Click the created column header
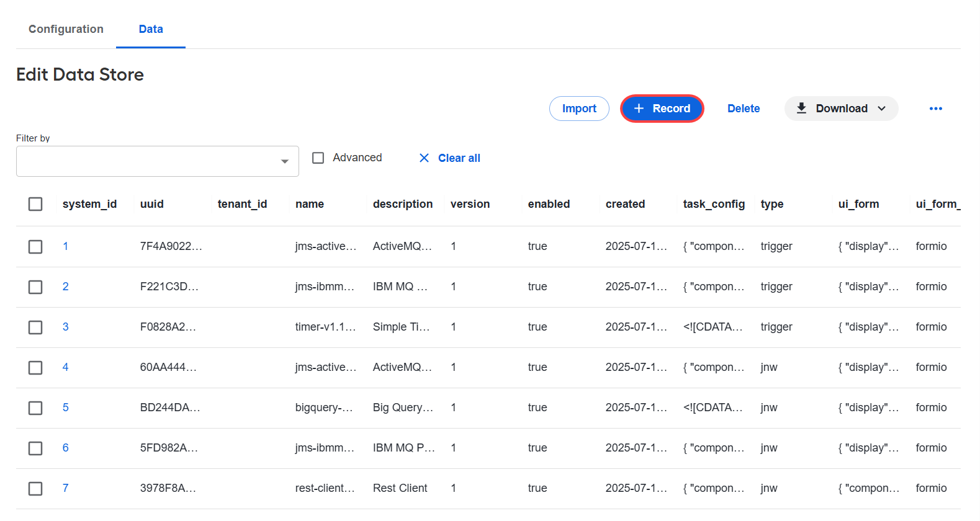 click(x=625, y=204)
